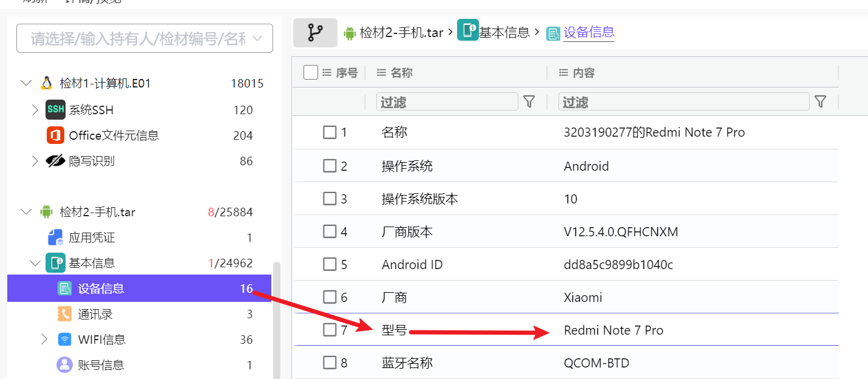Collapse the 检材1-计算机.E01 tree node

point(25,83)
